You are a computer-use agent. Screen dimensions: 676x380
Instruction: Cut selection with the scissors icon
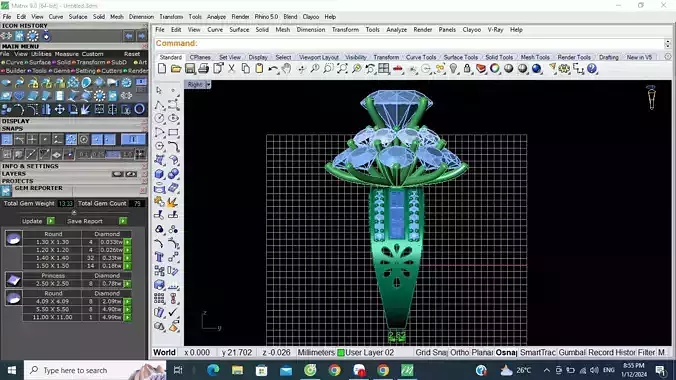point(232,69)
